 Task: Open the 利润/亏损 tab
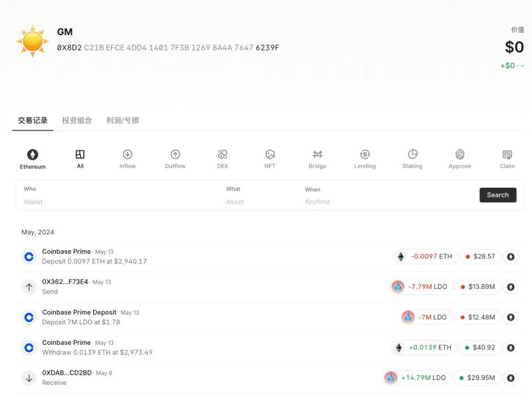[x=122, y=120]
